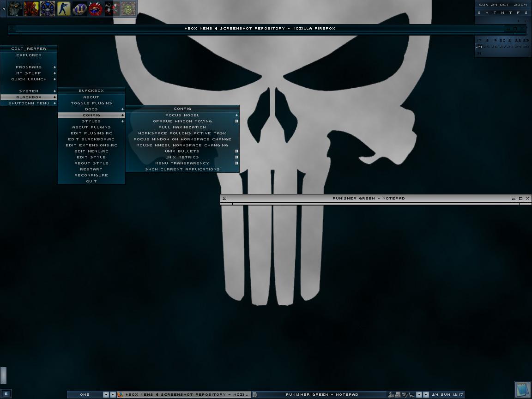Expand the Shutdown Menu submenu

pyautogui.click(x=29, y=103)
